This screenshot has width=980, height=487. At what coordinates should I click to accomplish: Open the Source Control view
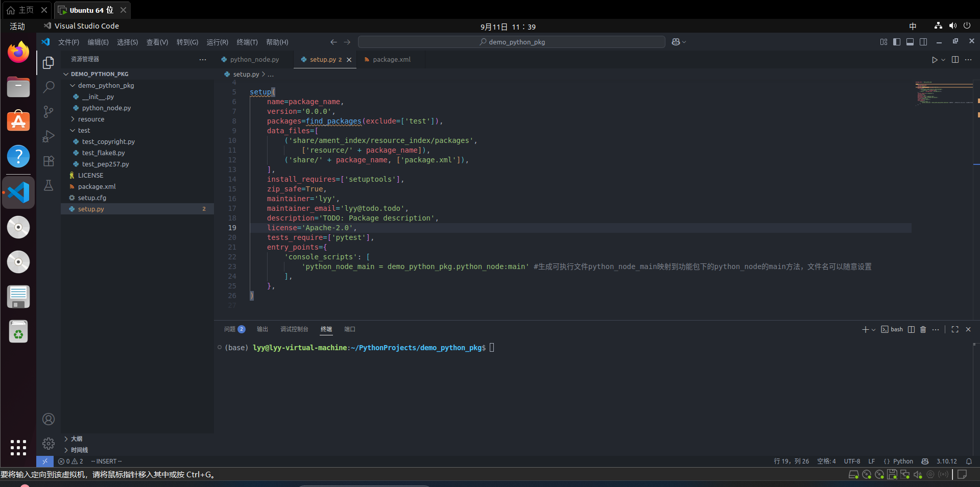(49, 112)
